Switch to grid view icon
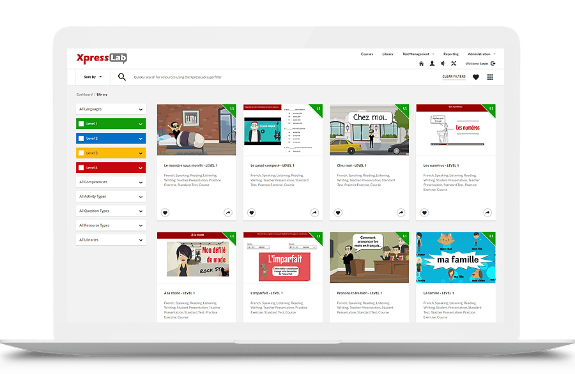Screen dimensions: 575x392 click(x=490, y=77)
